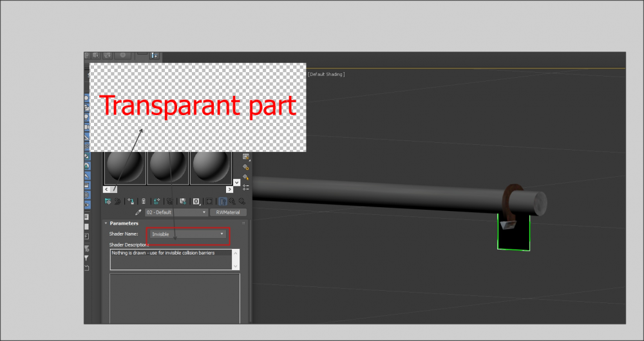644x341 pixels.
Task: Open the Material ID Channel button
Action: coord(197,201)
